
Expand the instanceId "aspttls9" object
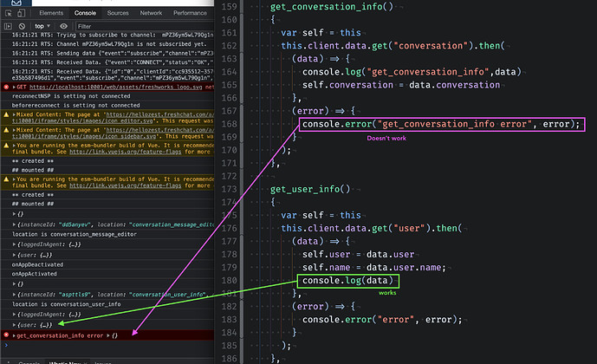pyautogui.click(x=14, y=295)
